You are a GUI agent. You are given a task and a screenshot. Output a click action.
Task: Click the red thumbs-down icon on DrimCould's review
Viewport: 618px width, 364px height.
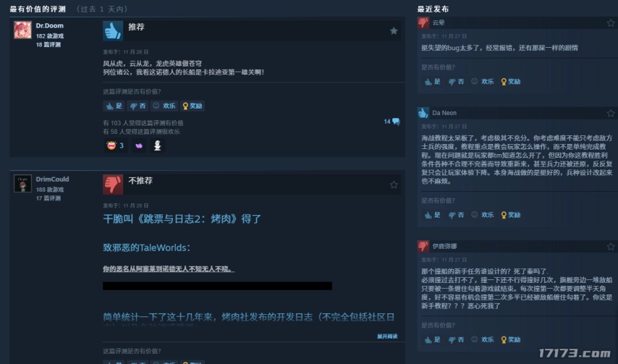(113, 185)
